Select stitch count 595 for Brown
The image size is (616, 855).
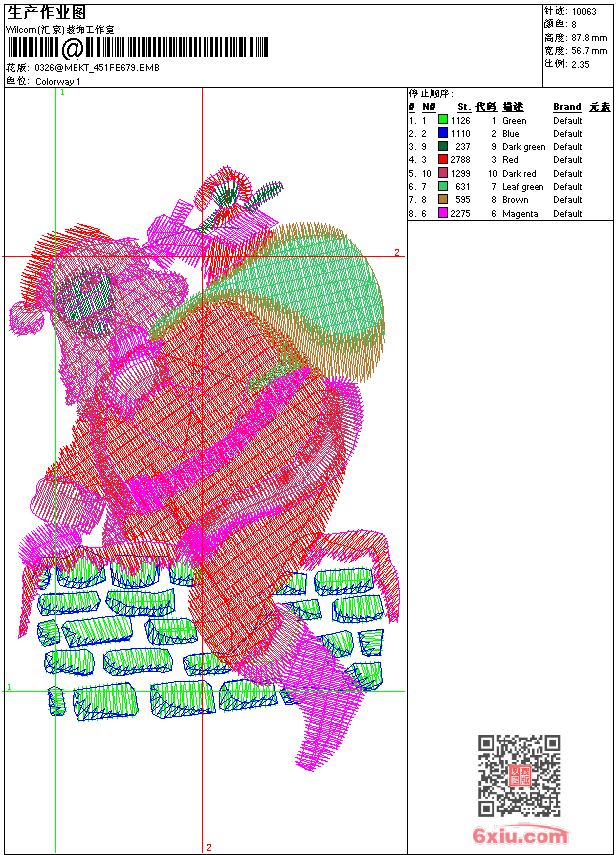(x=463, y=200)
